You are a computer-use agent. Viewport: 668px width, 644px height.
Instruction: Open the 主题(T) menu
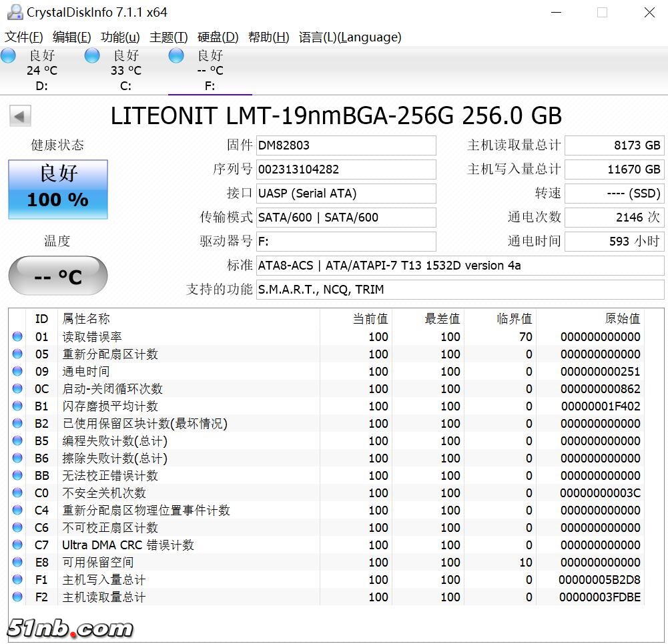169,37
